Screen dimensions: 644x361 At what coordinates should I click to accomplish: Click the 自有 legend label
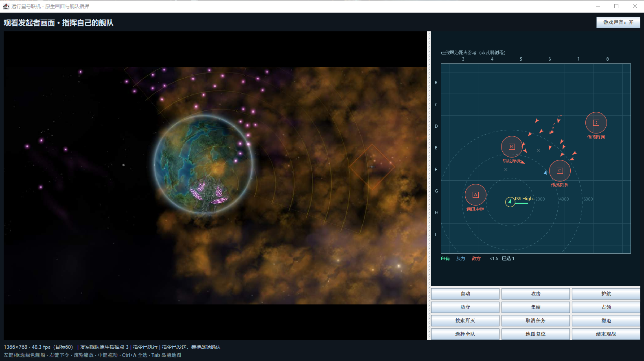pyautogui.click(x=445, y=258)
